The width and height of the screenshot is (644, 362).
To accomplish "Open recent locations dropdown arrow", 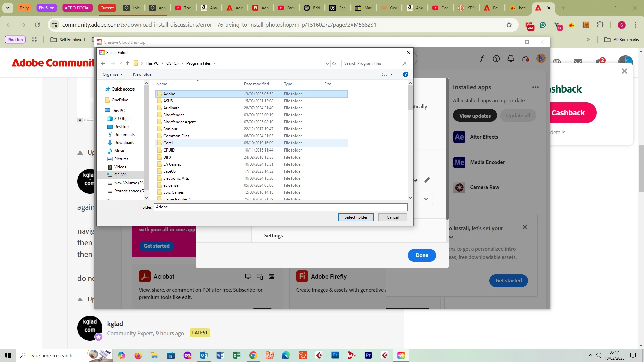I will (x=121, y=63).
